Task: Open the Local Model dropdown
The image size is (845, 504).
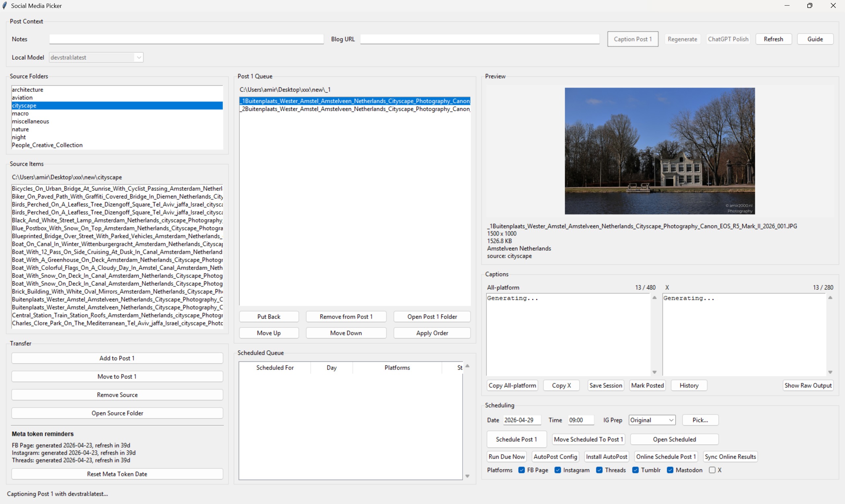Action: 139,57
